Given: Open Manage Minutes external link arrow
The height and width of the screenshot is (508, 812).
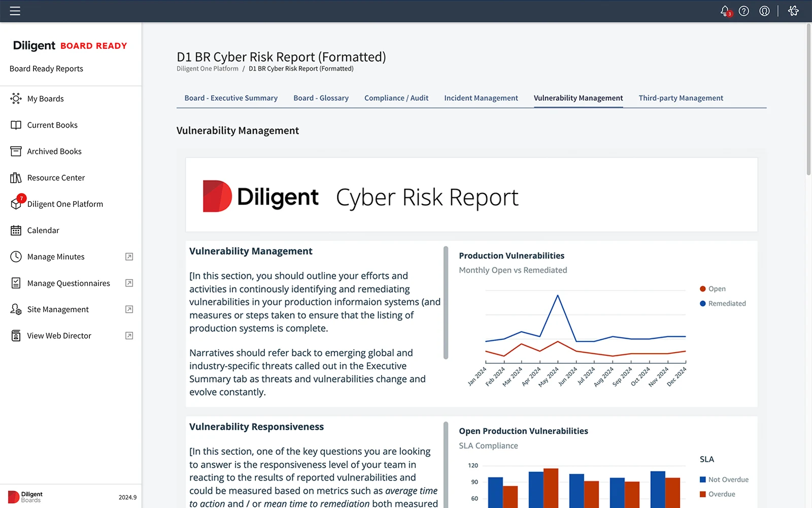Looking at the screenshot, I should point(129,257).
